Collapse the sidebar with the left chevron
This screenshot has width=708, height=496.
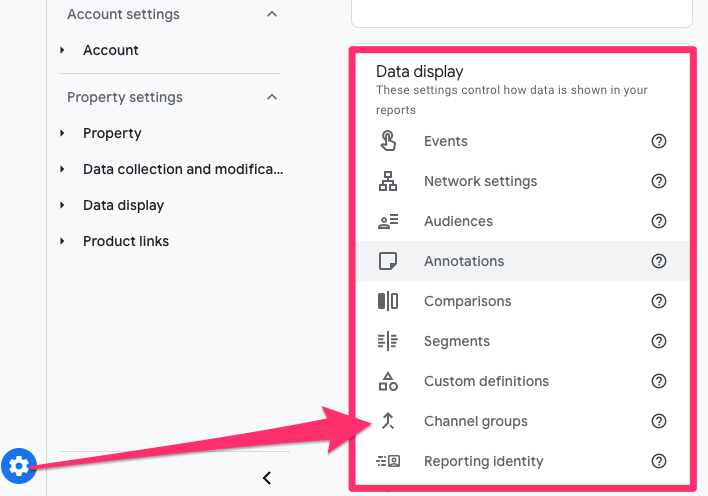pyautogui.click(x=267, y=478)
